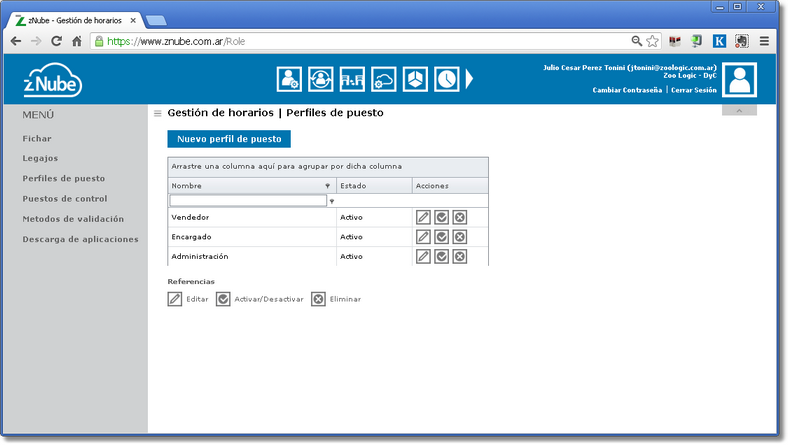Viewport: 788px width, 445px height.
Task: Click the Cerrar Sesión link
Action: point(693,90)
